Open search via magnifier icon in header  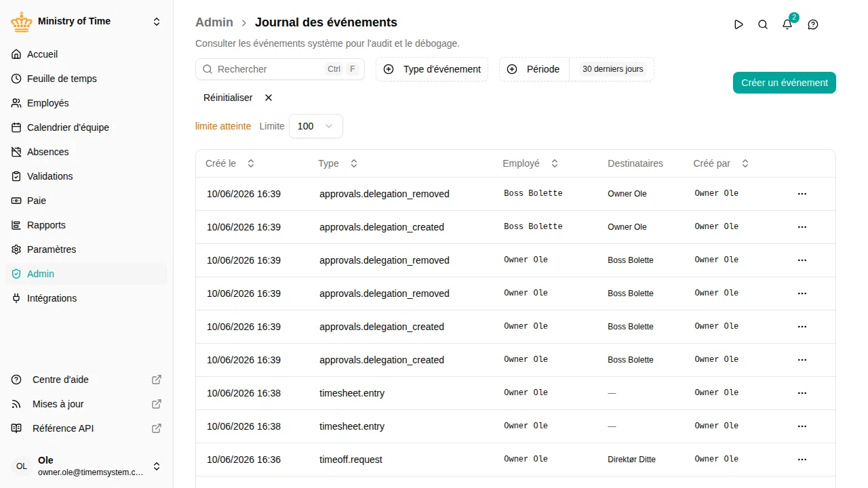pyautogui.click(x=763, y=24)
